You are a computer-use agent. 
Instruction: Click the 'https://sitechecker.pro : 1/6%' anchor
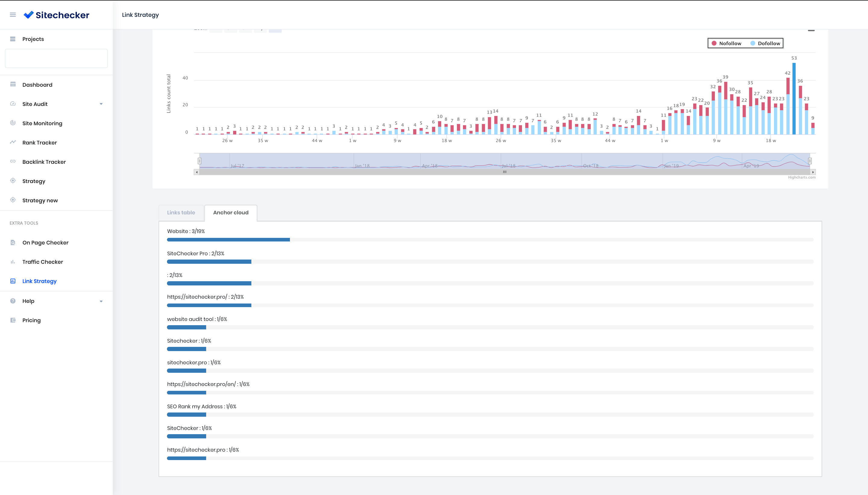(x=203, y=450)
